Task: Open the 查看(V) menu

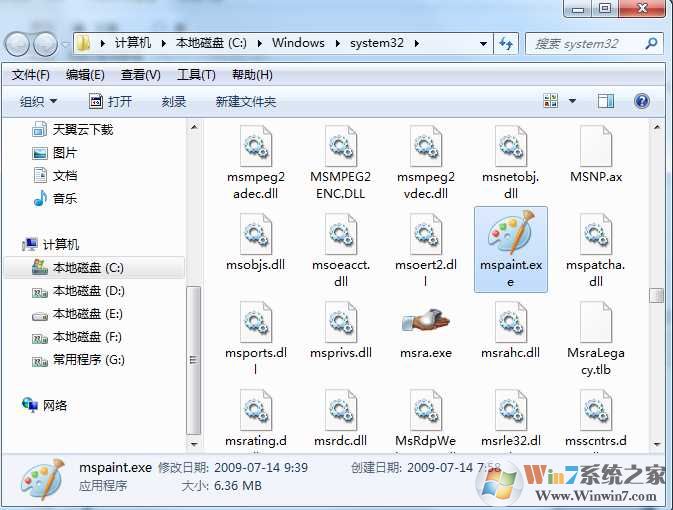Action: pos(140,75)
